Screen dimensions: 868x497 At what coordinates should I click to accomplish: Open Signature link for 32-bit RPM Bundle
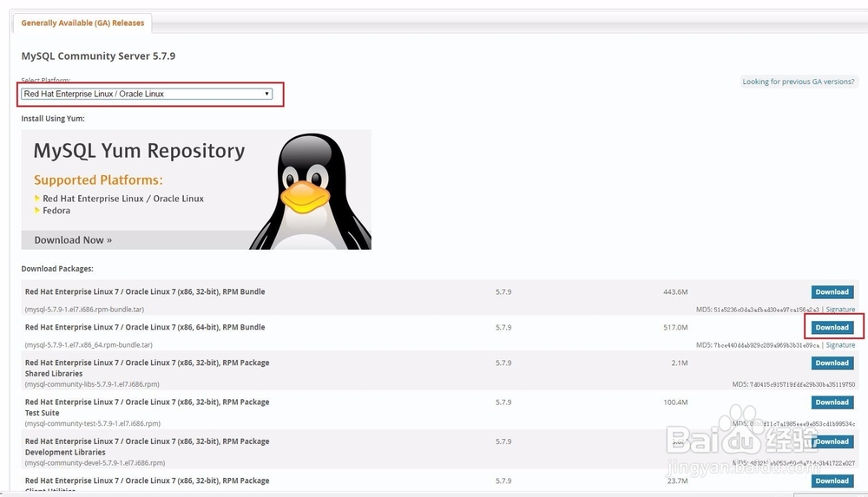pyautogui.click(x=840, y=310)
